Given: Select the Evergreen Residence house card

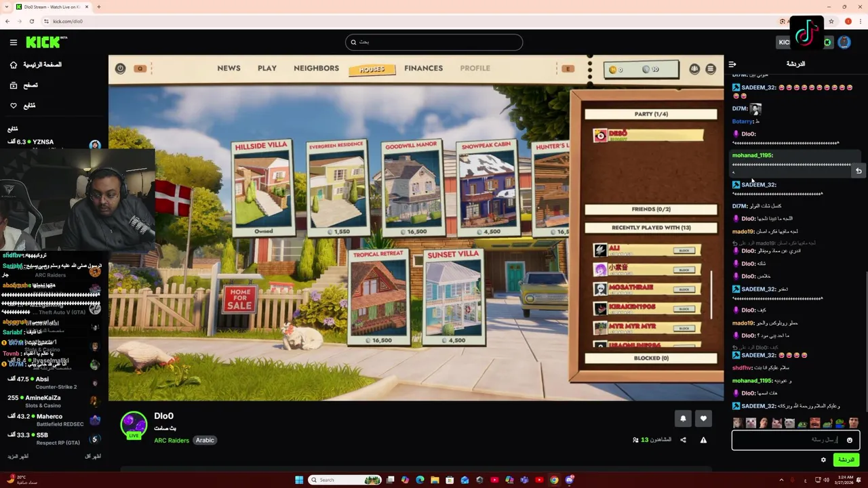Looking at the screenshot, I should 336,188.
